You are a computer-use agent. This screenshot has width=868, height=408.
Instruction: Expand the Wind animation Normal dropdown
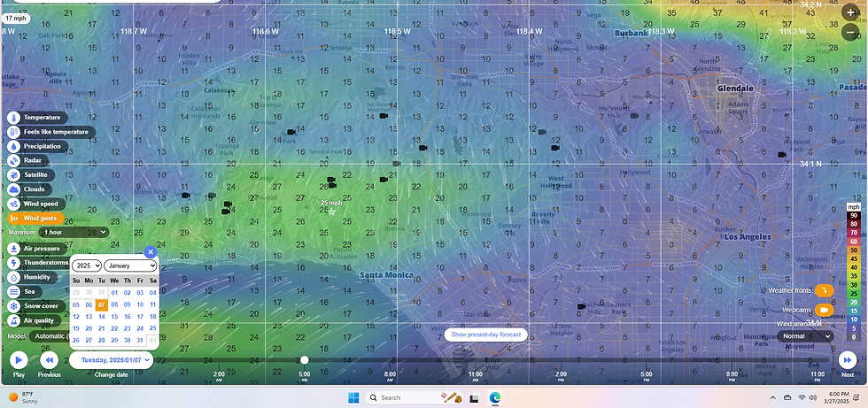(x=805, y=336)
